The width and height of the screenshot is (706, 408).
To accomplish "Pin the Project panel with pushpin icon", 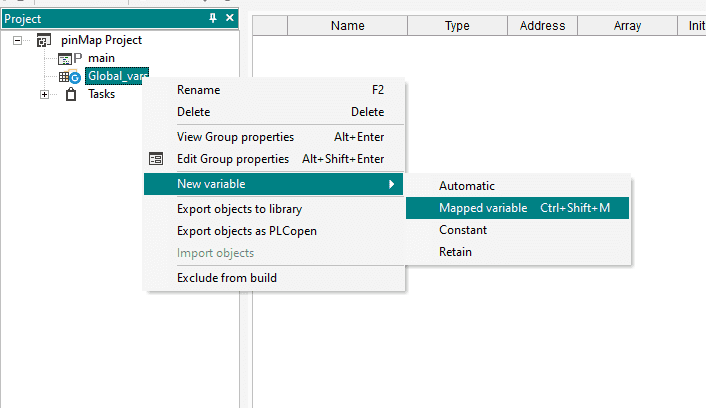I will [212, 19].
